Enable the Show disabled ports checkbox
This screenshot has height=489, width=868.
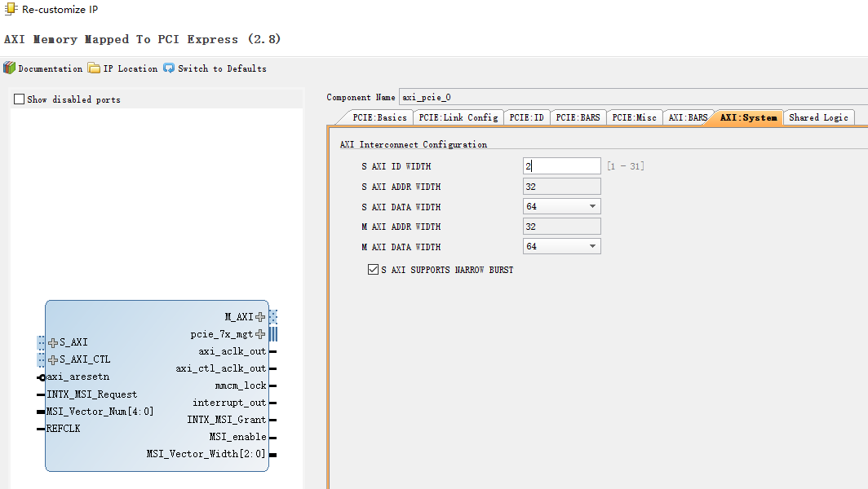17,99
